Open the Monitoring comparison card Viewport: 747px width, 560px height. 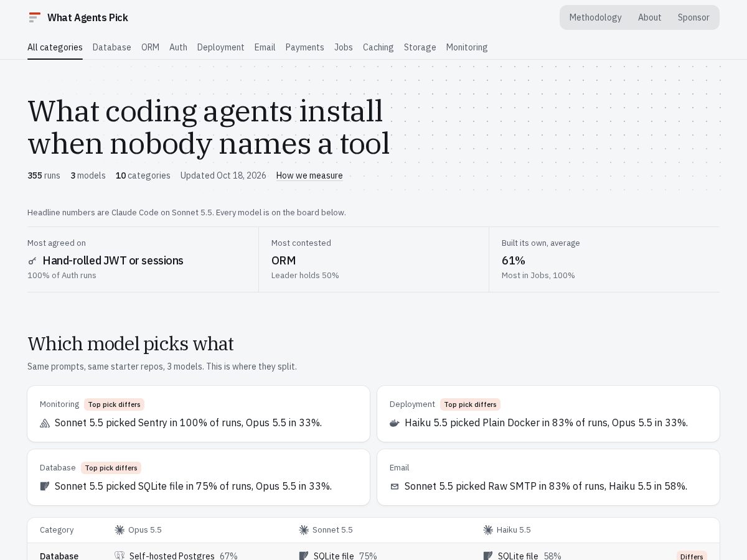199,414
